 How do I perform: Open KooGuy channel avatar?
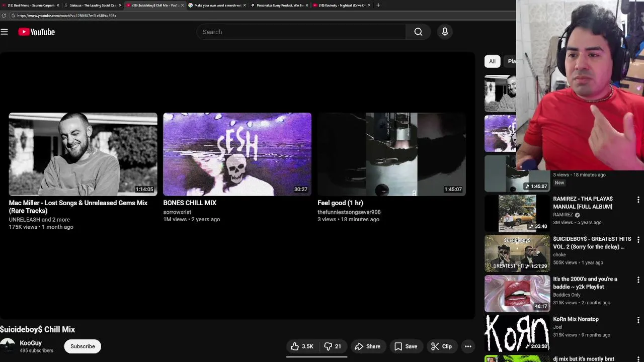(x=7, y=346)
